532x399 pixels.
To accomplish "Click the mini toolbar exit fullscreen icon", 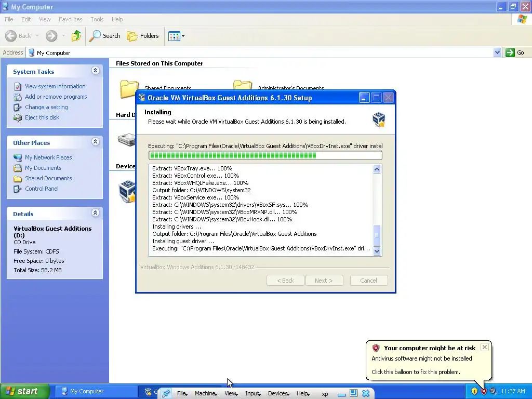I will tap(353, 393).
